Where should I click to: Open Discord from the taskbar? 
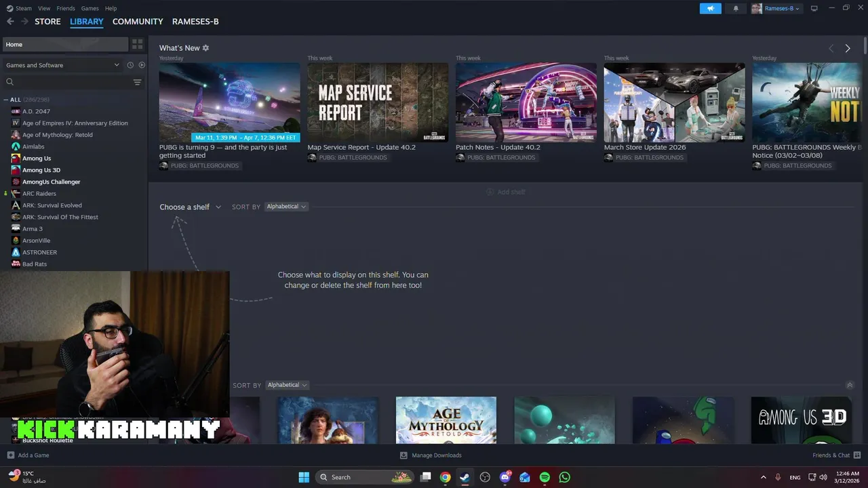(505, 477)
